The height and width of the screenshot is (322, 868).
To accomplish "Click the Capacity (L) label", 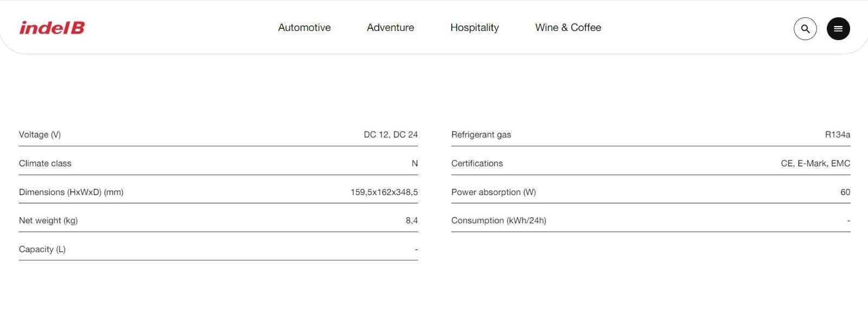I will [x=42, y=249].
